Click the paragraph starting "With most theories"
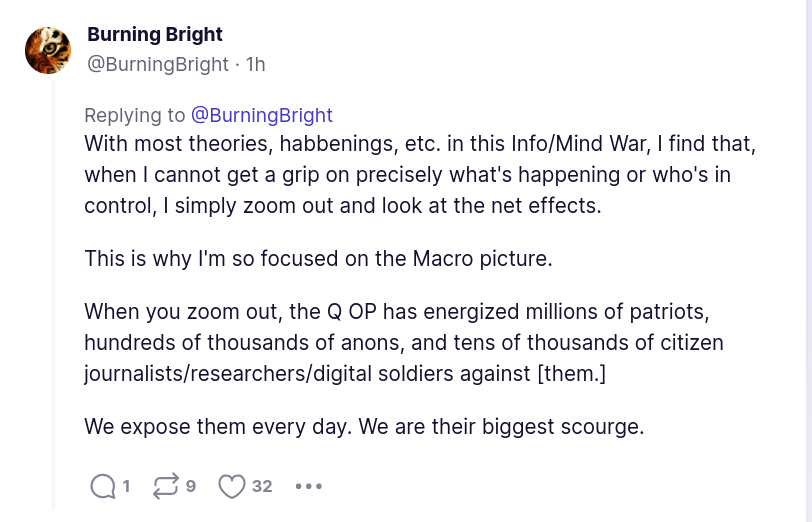Screen dimensions: 812x522 click(420, 175)
